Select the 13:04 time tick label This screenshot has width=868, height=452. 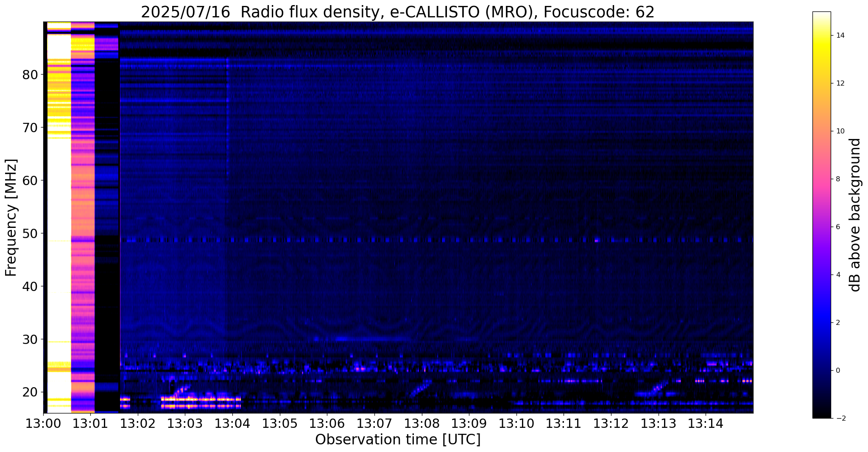(x=232, y=423)
